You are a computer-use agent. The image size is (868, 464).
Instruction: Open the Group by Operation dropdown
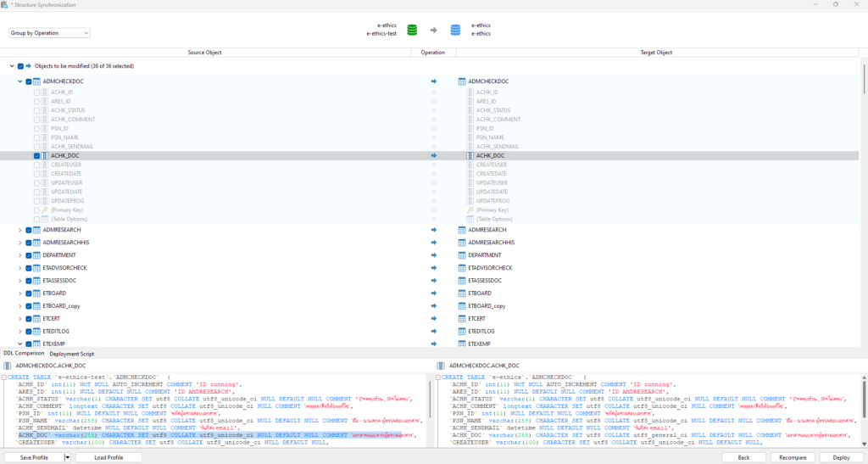[x=49, y=33]
